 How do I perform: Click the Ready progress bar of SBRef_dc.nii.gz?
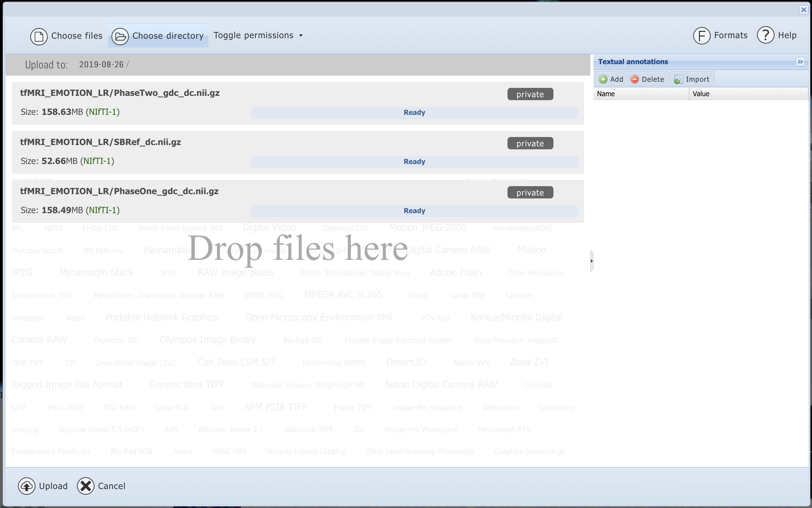pyautogui.click(x=414, y=162)
